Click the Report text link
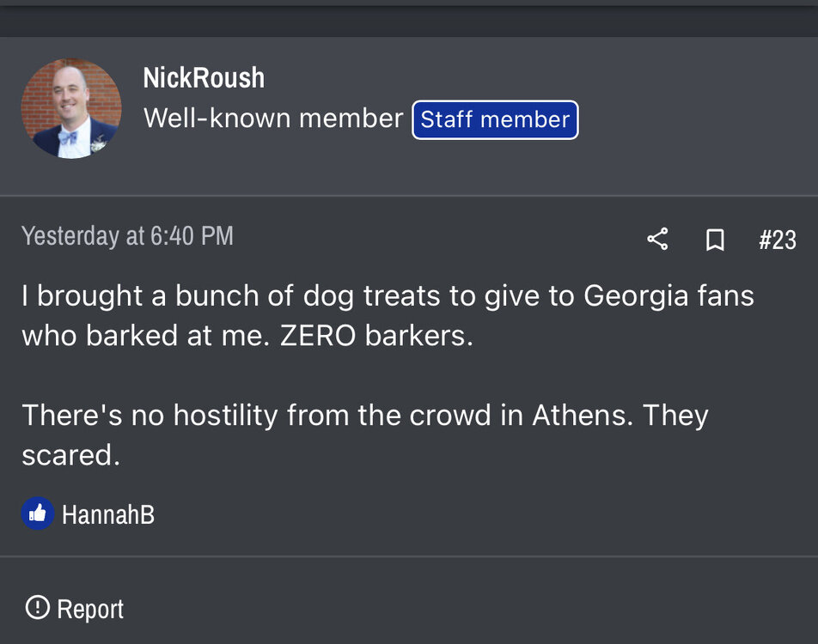 click(x=90, y=609)
